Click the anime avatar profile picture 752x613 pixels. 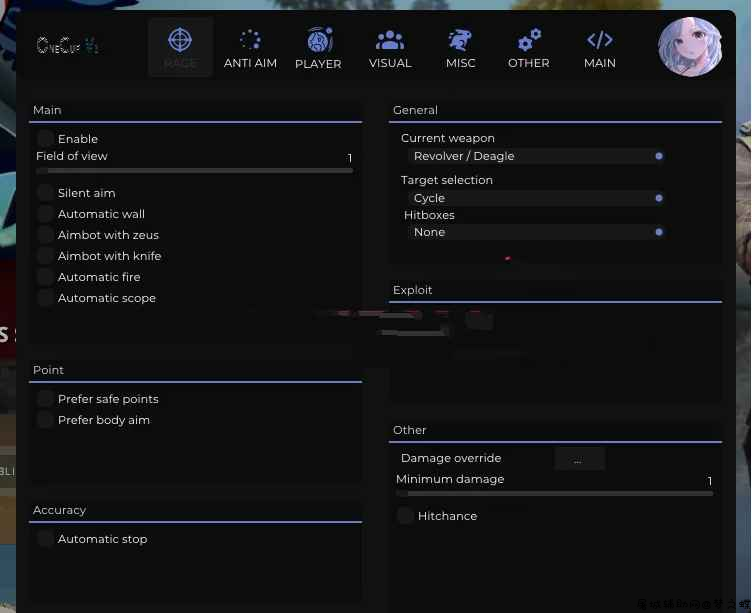pyautogui.click(x=690, y=47)
